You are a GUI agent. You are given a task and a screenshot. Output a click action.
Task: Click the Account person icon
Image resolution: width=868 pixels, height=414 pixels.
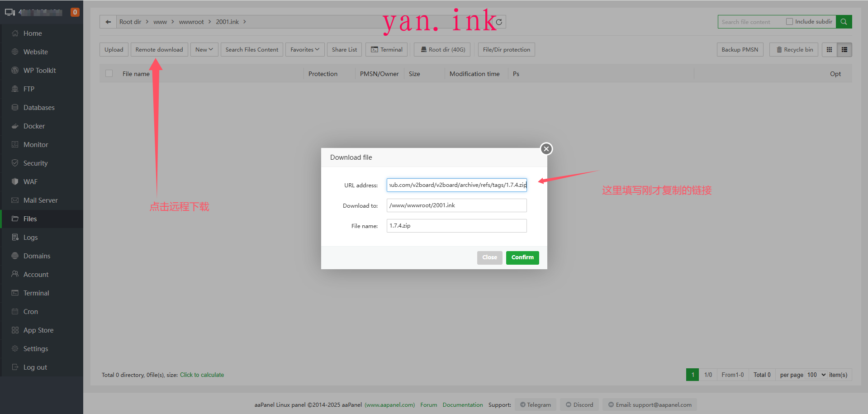pos(15,274)
